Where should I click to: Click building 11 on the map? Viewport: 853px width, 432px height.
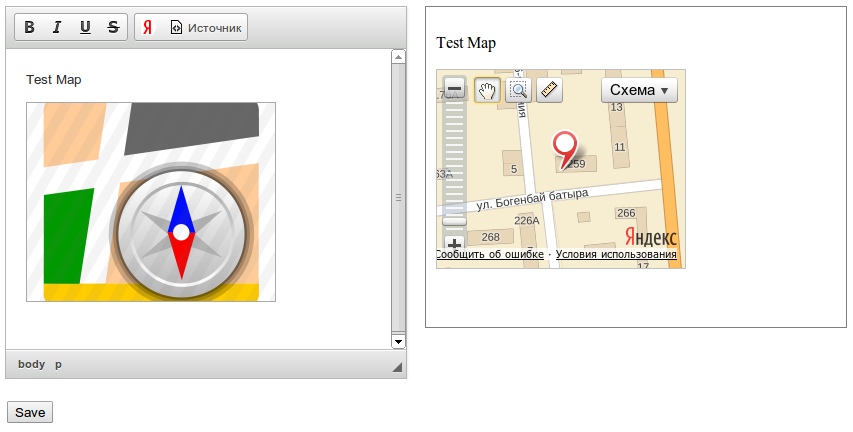tap(620, 147)
